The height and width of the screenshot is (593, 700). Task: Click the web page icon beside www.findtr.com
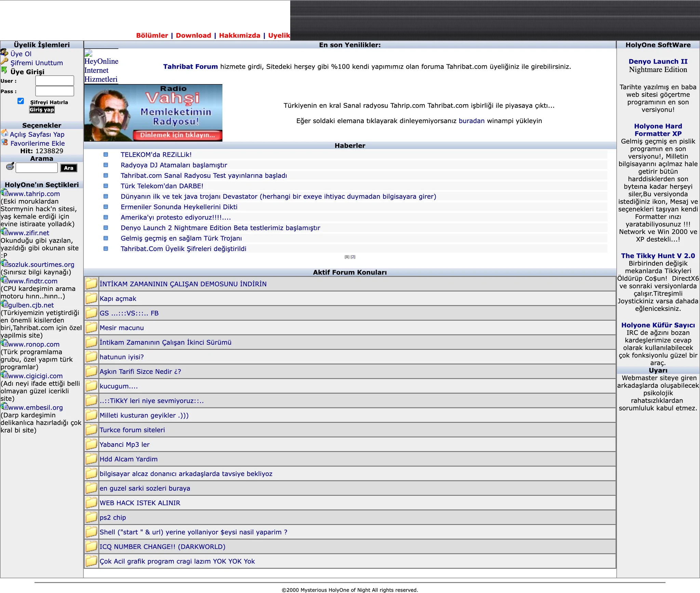pos(4,280)
